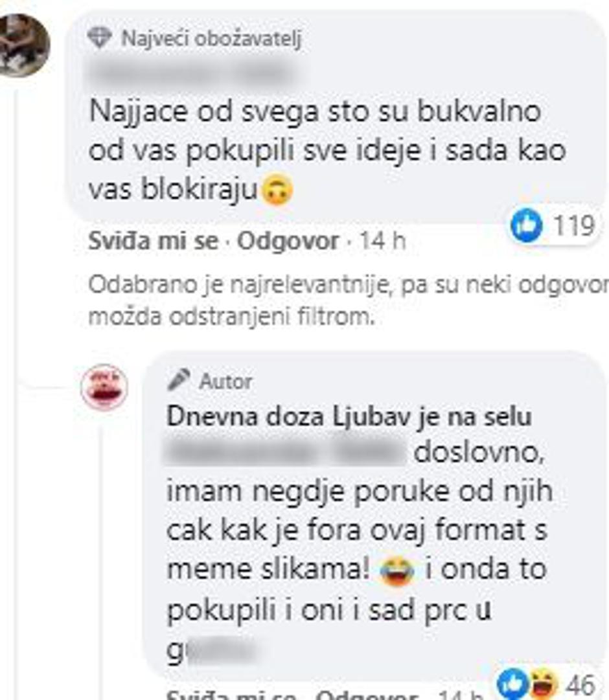Screen dimensions: 609x700
Task: Click the blue like icon beside 119
Action: pos(526,226)
